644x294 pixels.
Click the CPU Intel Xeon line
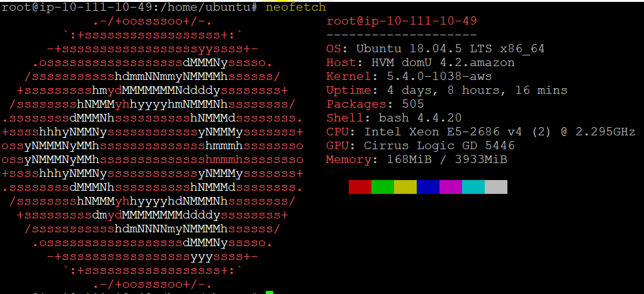click(x=480, y=132)
